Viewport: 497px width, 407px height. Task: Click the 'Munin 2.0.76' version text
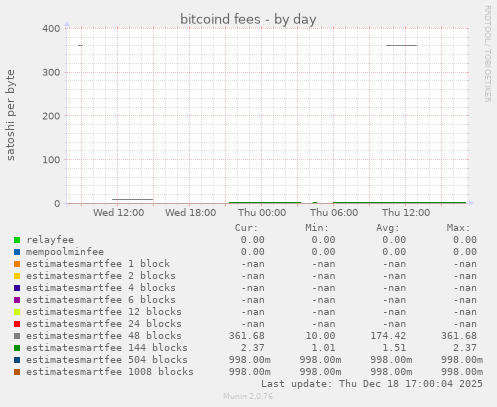[x=248, y=396]
